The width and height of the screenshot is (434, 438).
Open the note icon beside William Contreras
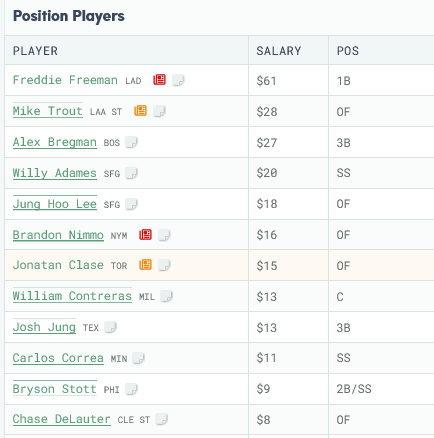point(166,296)
